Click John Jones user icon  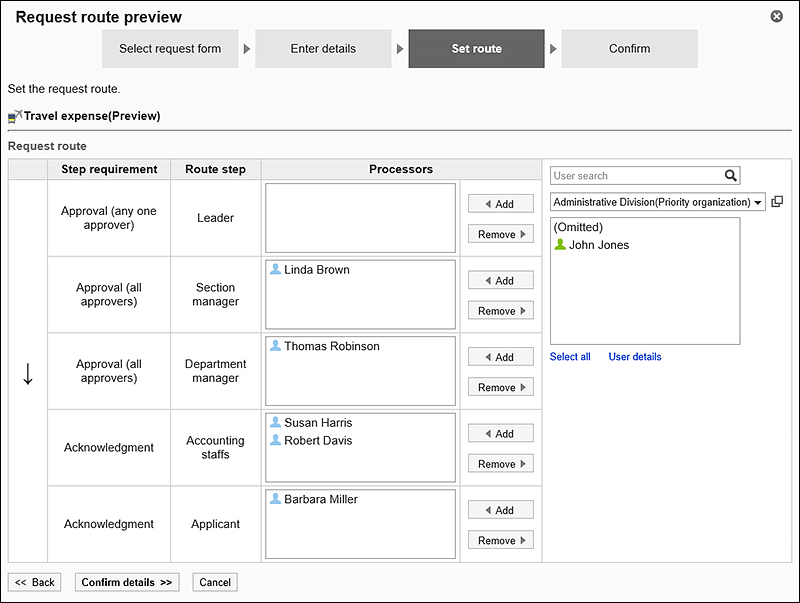point(560,244)
